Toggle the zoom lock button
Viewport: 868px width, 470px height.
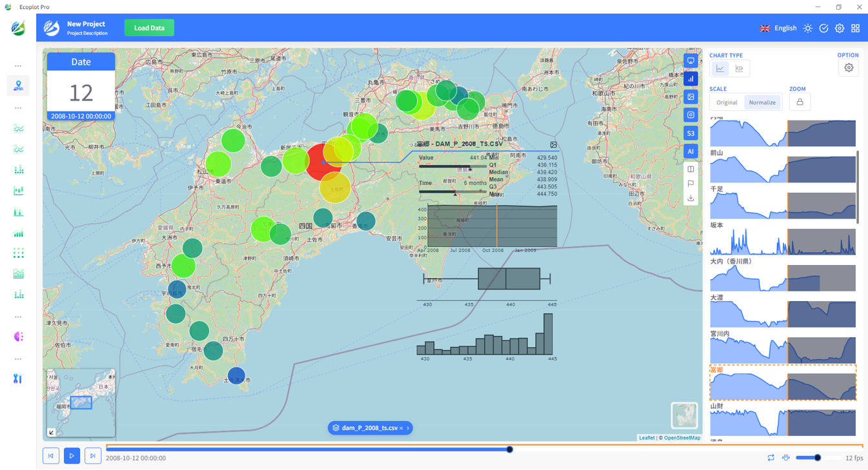[x=800, y=102]
